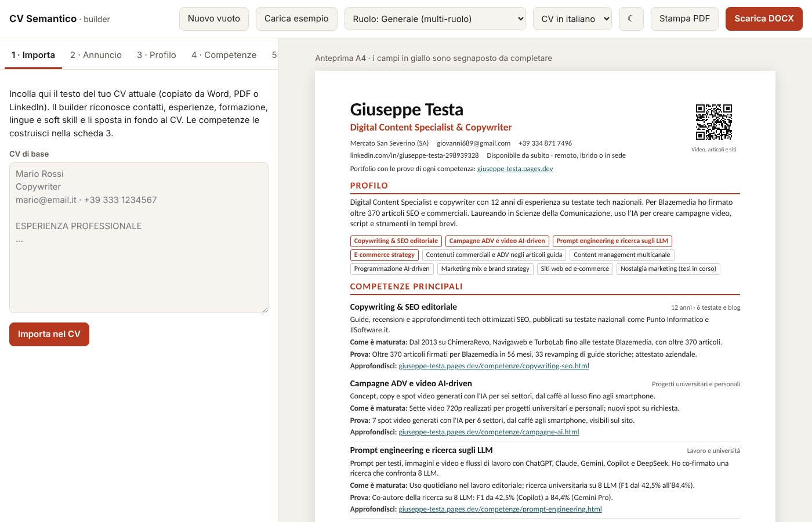Click Carica esempio button
812x522 pixels.
point(296,19)
